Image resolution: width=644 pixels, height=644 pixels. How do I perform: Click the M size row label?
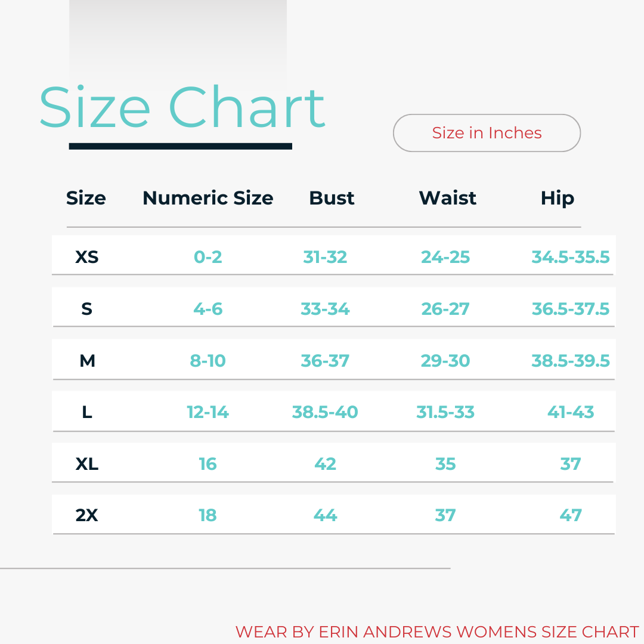click(x=87, y=361)
